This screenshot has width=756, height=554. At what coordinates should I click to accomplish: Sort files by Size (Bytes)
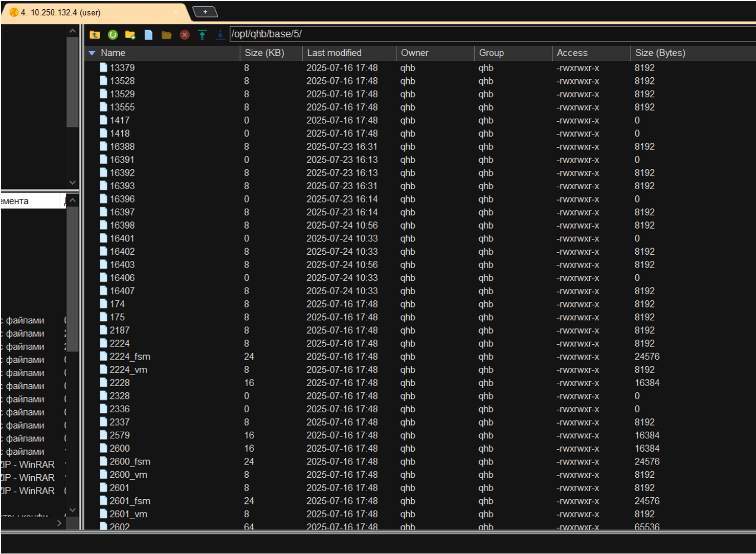pos(660,53)
